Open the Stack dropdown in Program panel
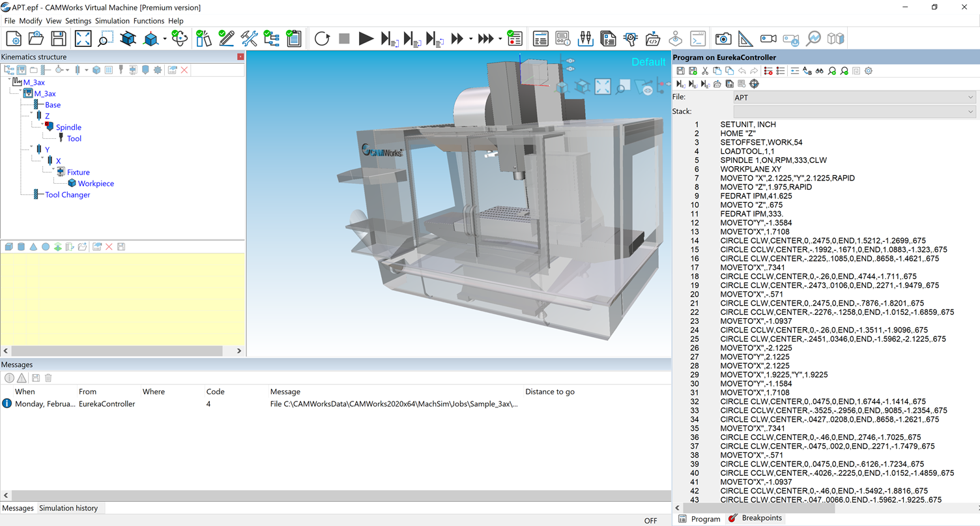The image size is (980, 526). [970, 111]
